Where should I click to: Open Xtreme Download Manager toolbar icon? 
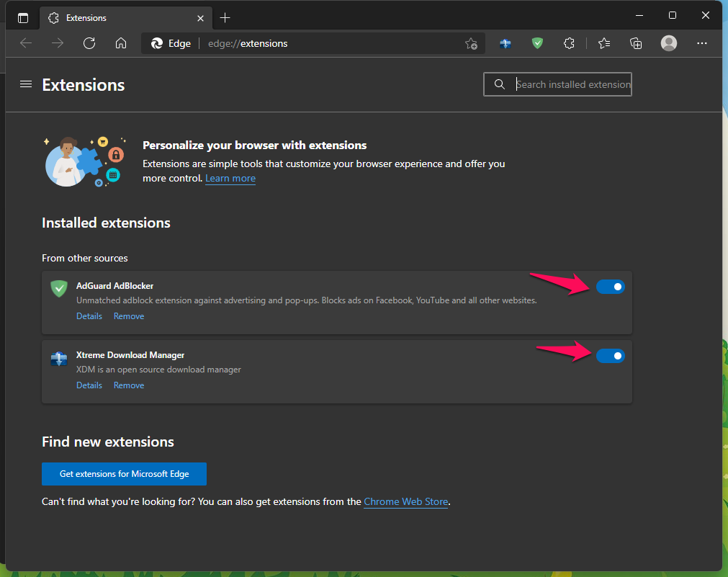pyautogui.click(x=505, y=44)
